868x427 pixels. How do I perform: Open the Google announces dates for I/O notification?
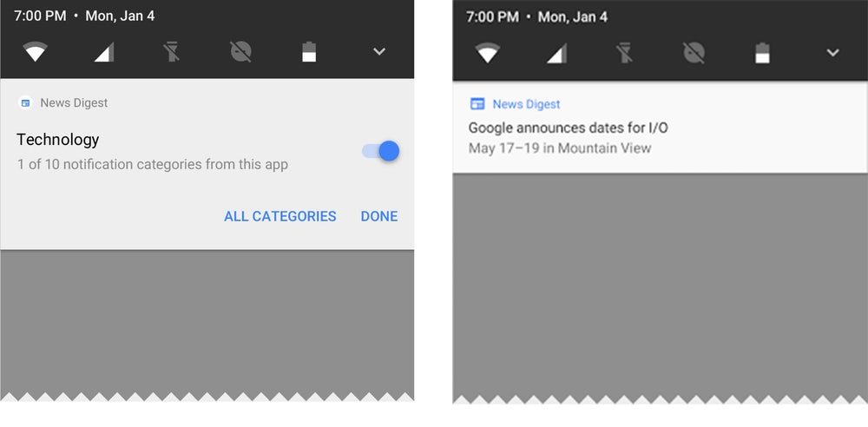(x=568, y=128)
